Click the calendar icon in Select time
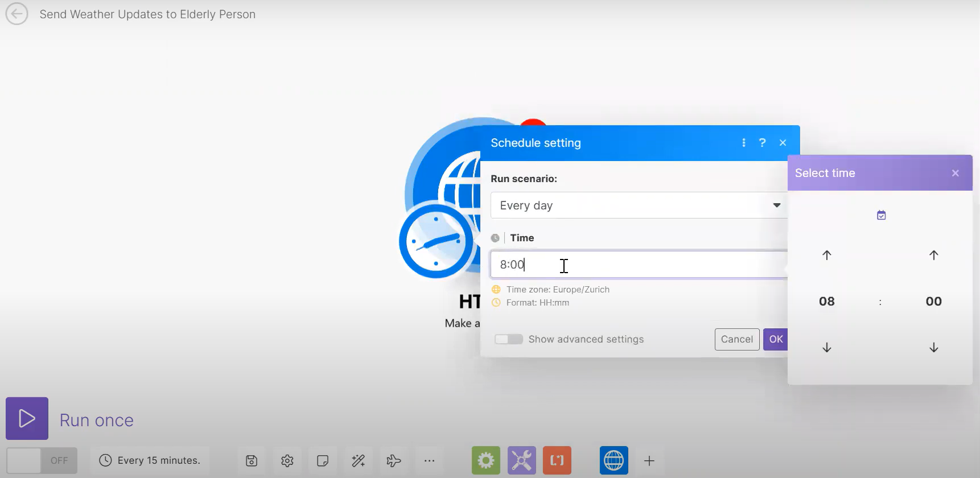 coord(881,215)
